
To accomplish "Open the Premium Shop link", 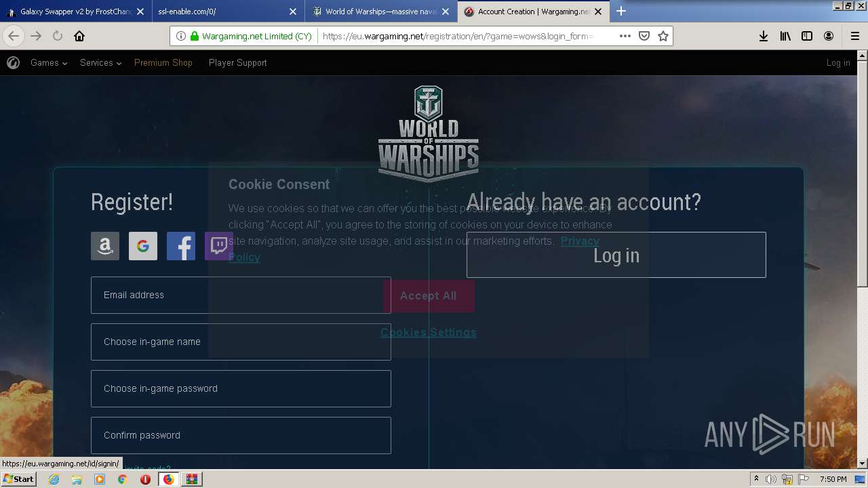I will coord(163,63).
